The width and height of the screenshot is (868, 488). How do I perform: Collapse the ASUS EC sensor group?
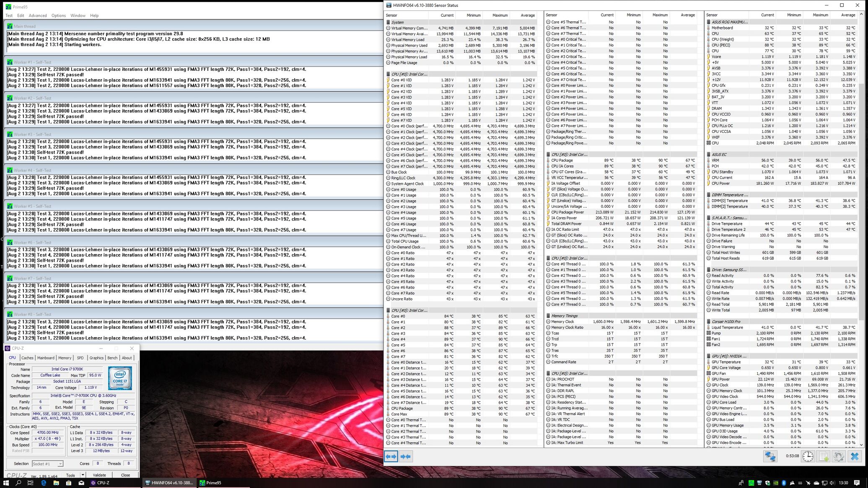[x=719, y=155]
